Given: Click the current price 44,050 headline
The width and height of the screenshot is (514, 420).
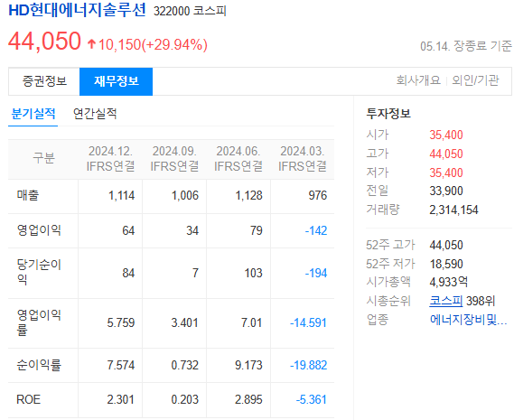Looking at the screenshot, I should 44,42.
